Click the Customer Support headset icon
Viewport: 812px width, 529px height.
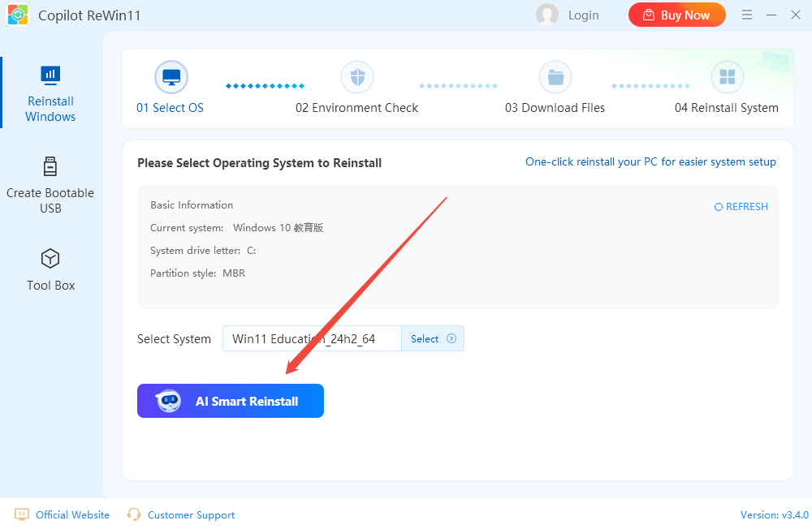pyautogui.click(x=134, y=514)
